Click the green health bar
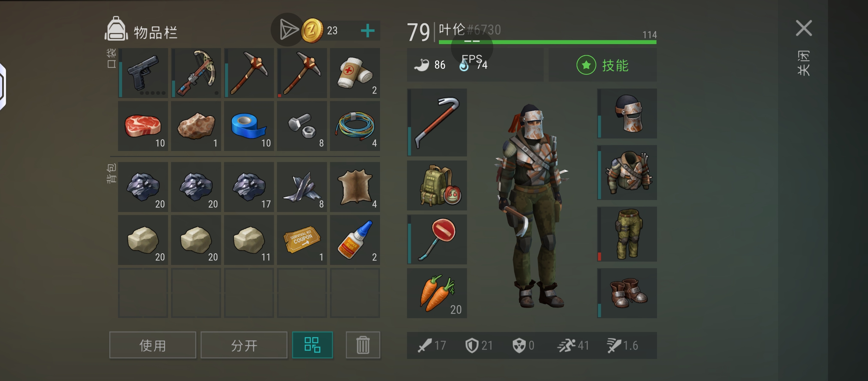This screenshot has height=381, width=868. 548,42
